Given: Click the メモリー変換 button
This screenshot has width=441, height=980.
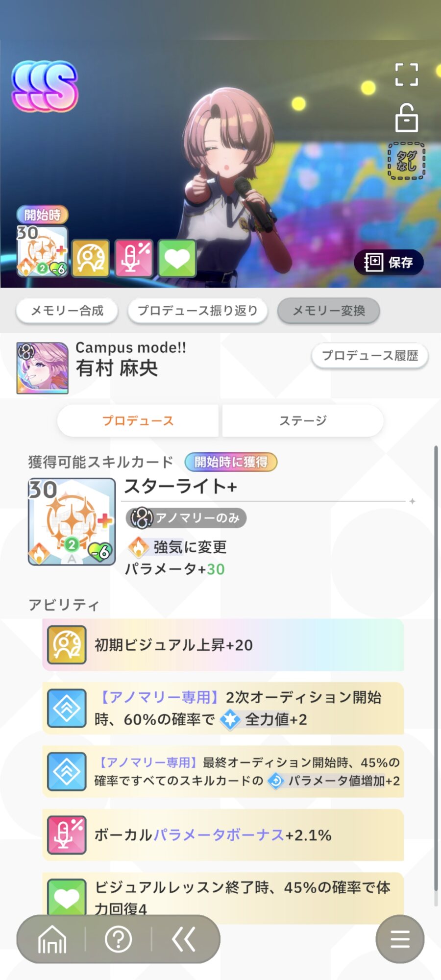Looking at the screenshot, I should (x=329, y=311).
